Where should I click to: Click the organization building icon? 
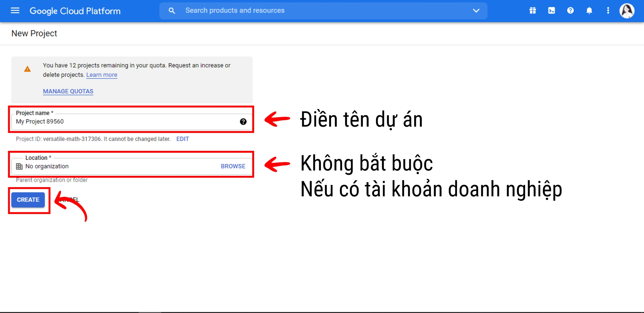pyautogui.click(x=19, y=166)
